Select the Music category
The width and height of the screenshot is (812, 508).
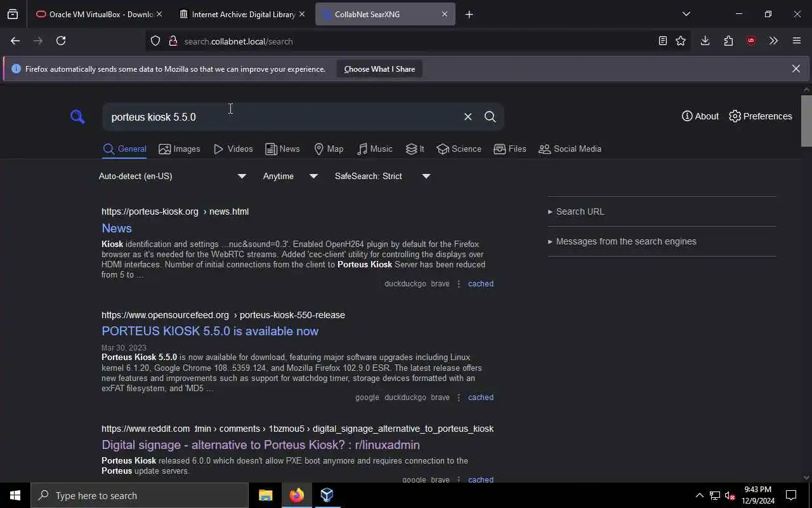point(374,149)
